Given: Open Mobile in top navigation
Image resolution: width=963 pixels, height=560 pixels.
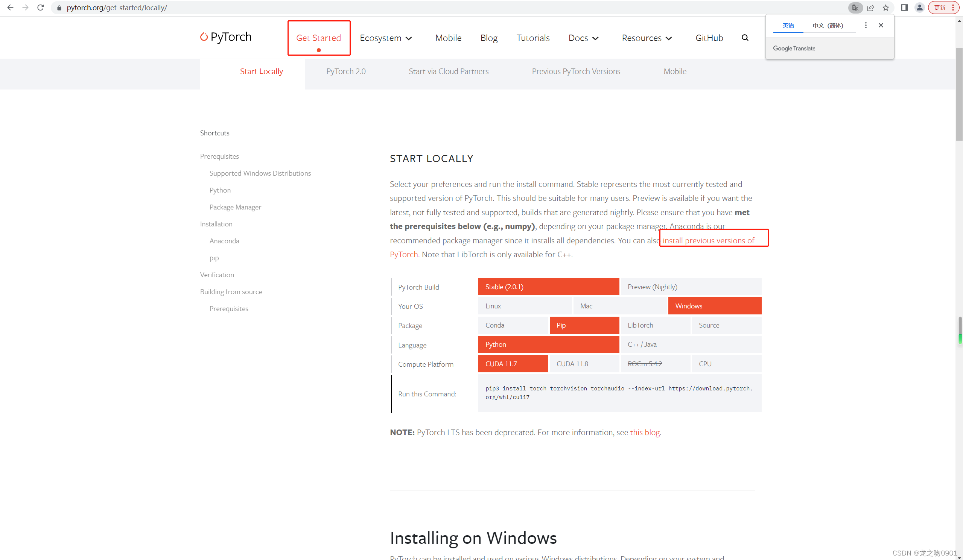Looking at the screenshot, I should click(x=448, y=38).
